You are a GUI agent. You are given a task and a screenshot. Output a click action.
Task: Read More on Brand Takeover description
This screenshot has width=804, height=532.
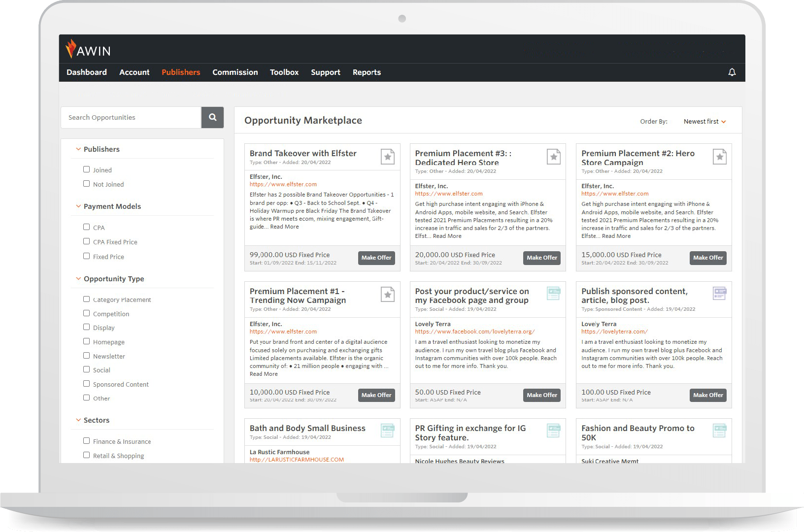tap(284, 227)
